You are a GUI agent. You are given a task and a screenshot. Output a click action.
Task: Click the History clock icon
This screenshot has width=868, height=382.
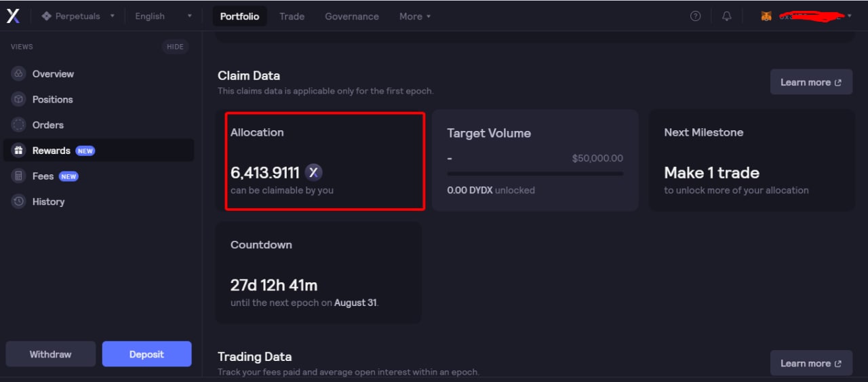[18, 202]
